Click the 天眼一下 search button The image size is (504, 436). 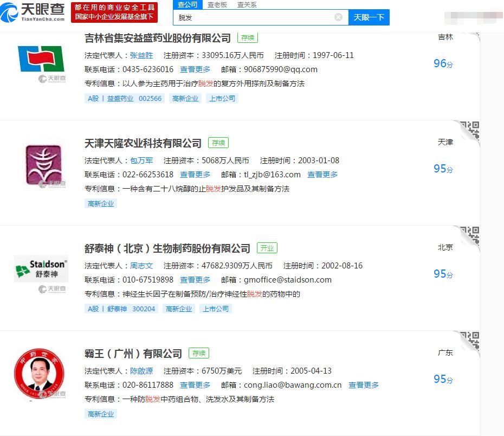click(369, 17)
